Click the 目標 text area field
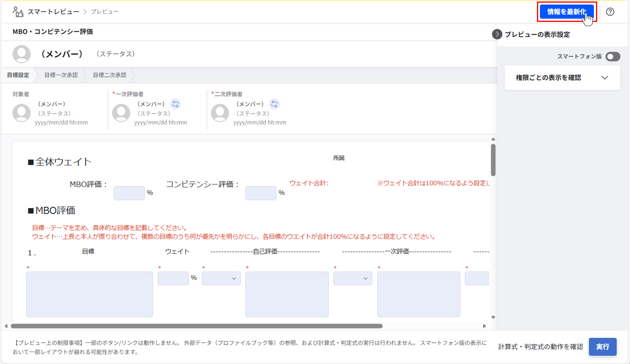630x364 pixels. (89, 294)
